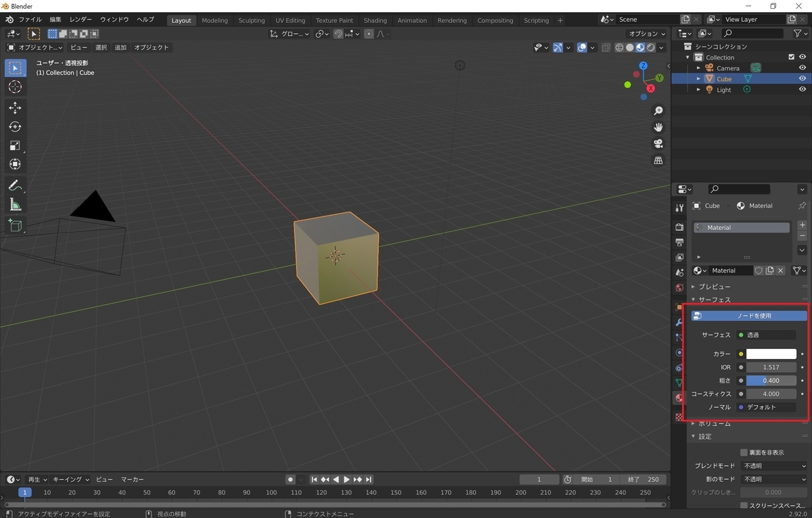Click the outliner search field
Screen dimensions: 812x518
click(754, 33)
